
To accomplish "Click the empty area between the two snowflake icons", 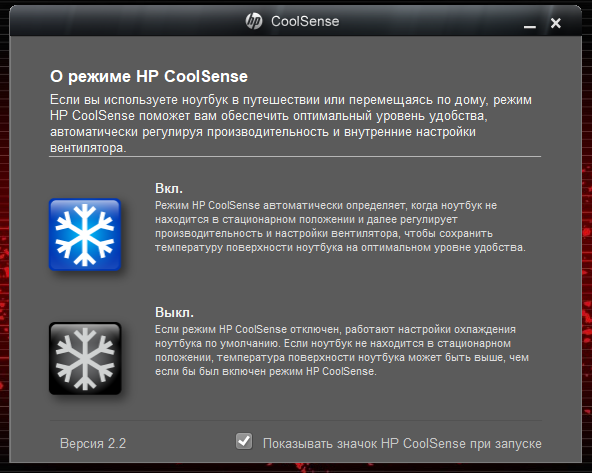I will click(85, 296).
